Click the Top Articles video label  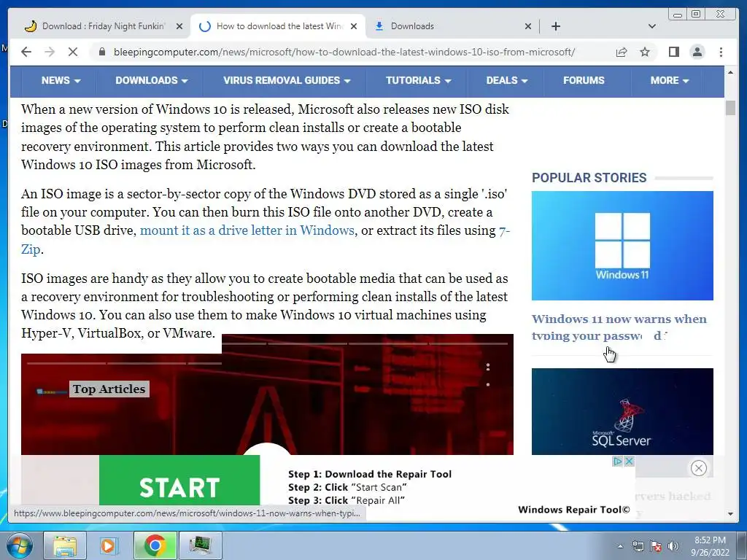(109, 389)
